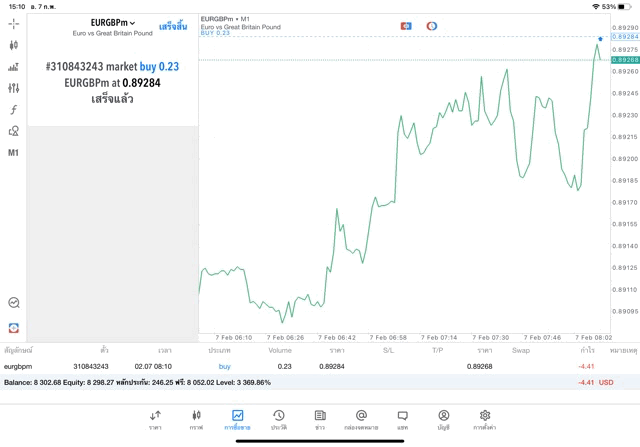
Task: Tap the trade icon above bottom-left logo
Action: pos(13,303)
